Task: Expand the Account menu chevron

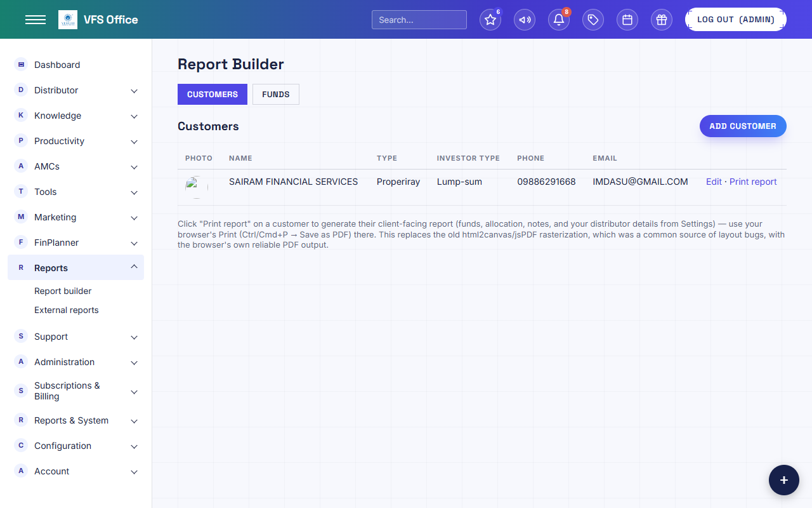Action: 134,472
